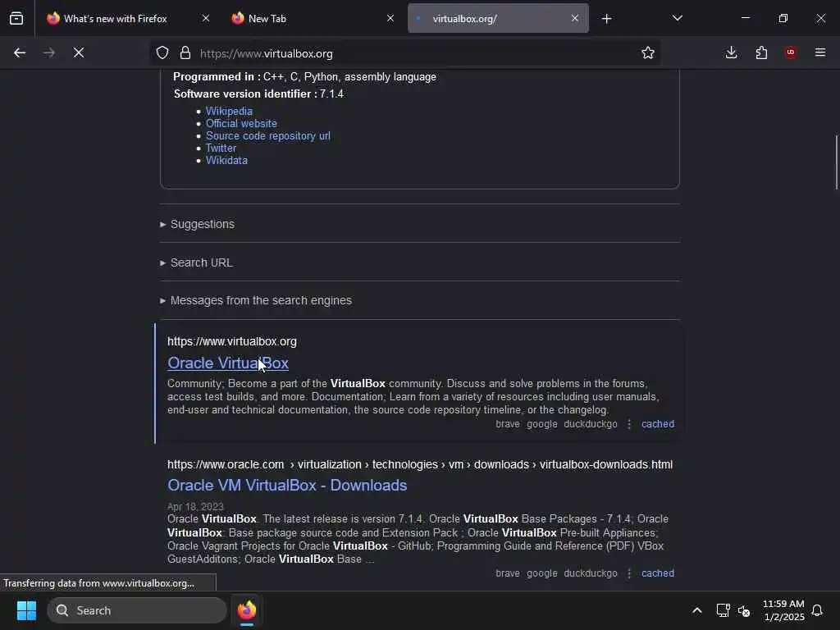Open the Official website link
840x630 pixels.
tap(242, 123)
